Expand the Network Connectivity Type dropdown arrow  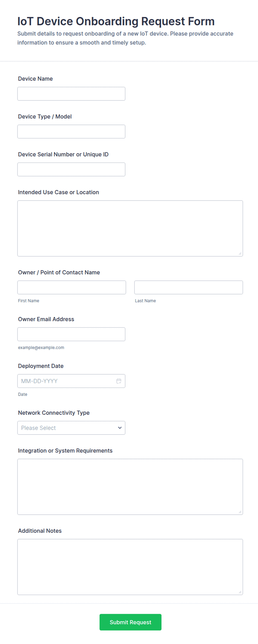pos(120,428)
